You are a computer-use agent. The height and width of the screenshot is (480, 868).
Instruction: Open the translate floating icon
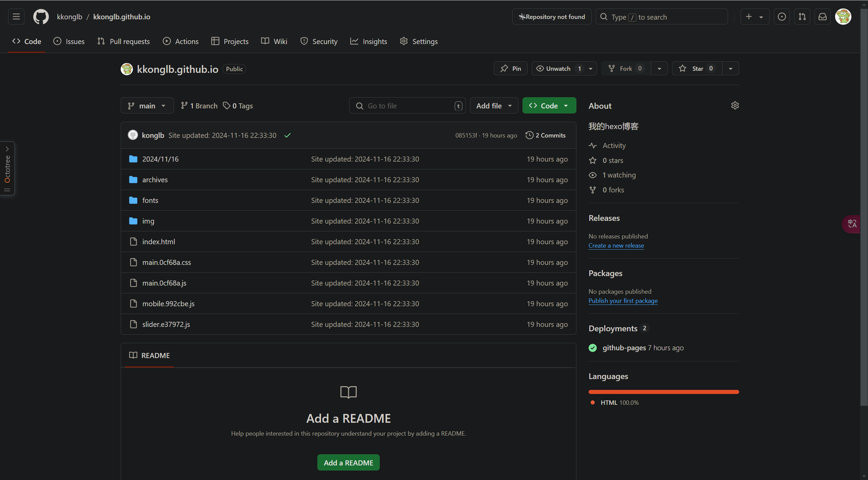point(852,224)
